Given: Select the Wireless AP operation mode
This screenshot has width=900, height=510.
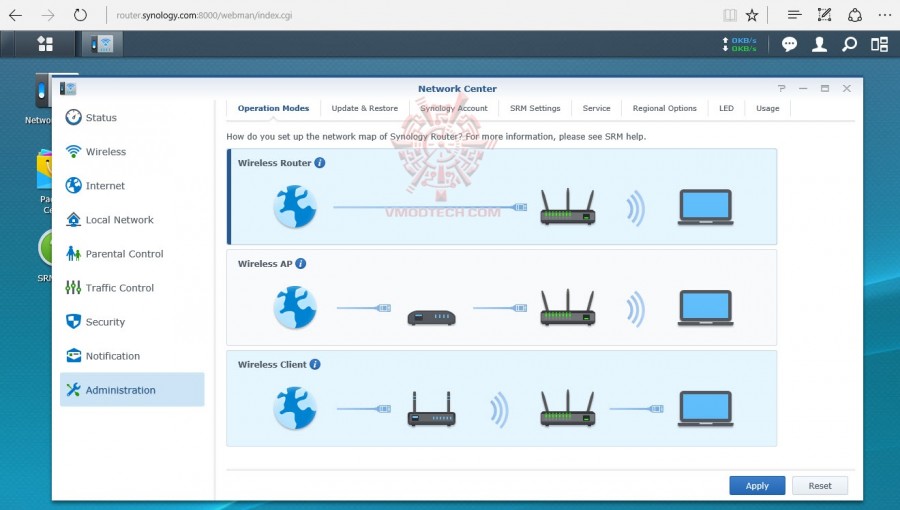Looking at the screenshot, I should click(x=502, y=297).
